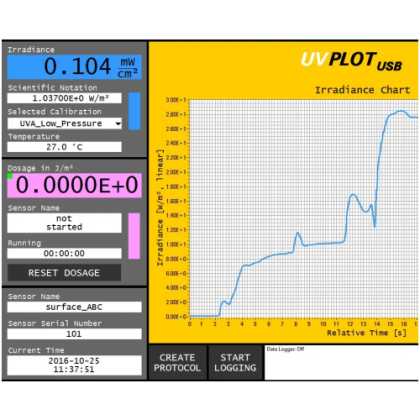Click the Temperature field showing 27.0 °C
Image resolution: width=420 pixels, height=420 pixels.
click(65, 147)
